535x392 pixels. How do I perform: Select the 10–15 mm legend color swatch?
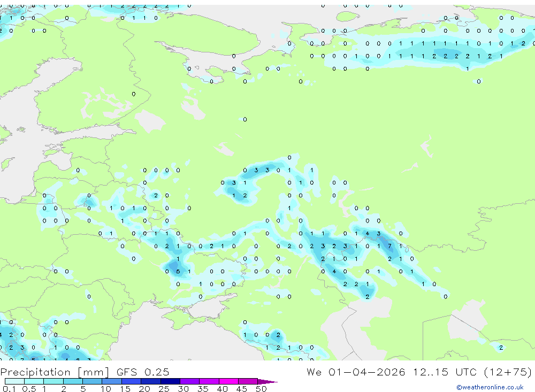112,381
